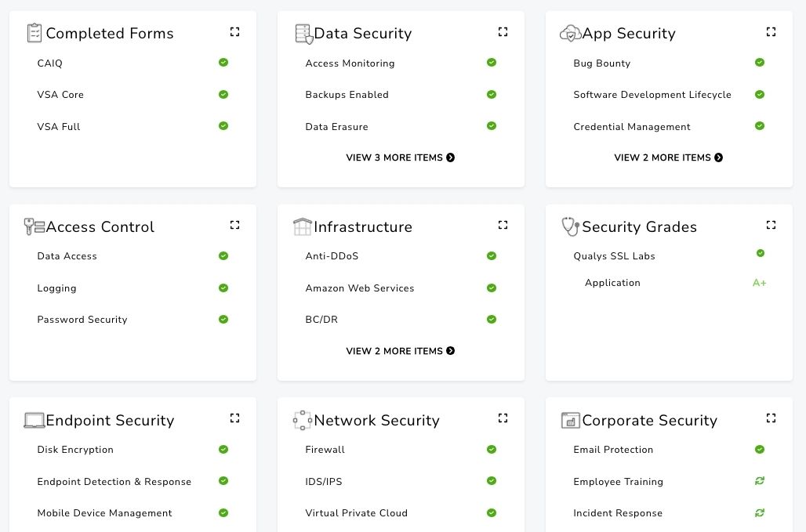
Task: Select the Endpoint Detection & Response row
Action: click(133, 482)
